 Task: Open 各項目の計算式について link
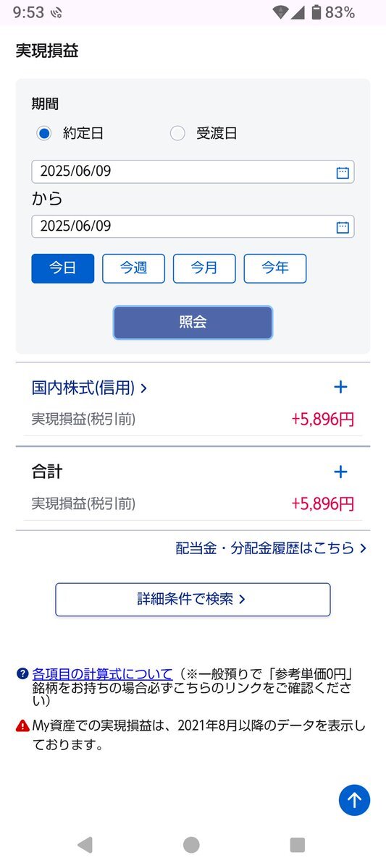(x=102, y=674)
